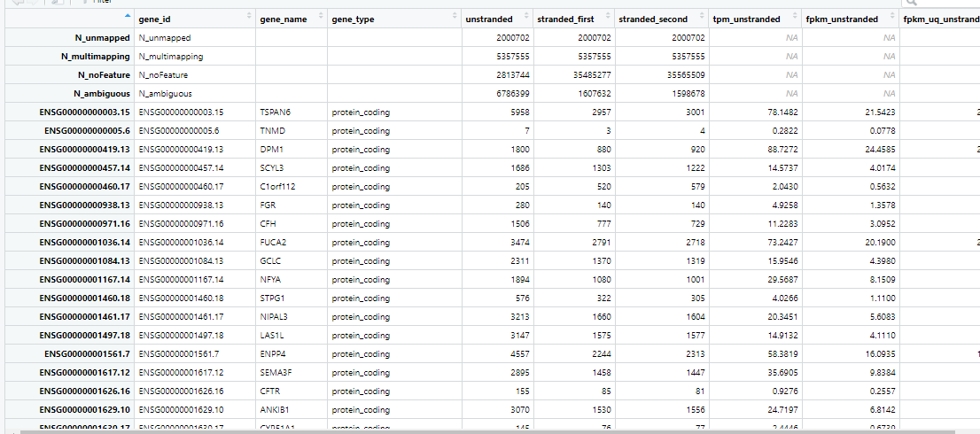Select gene name SCYL3

pyautogui.click(x=272, y=168)
